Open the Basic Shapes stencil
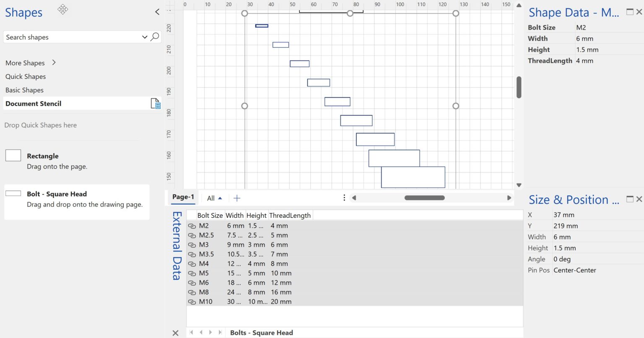 pyautogui.click(x=24, y=90)
